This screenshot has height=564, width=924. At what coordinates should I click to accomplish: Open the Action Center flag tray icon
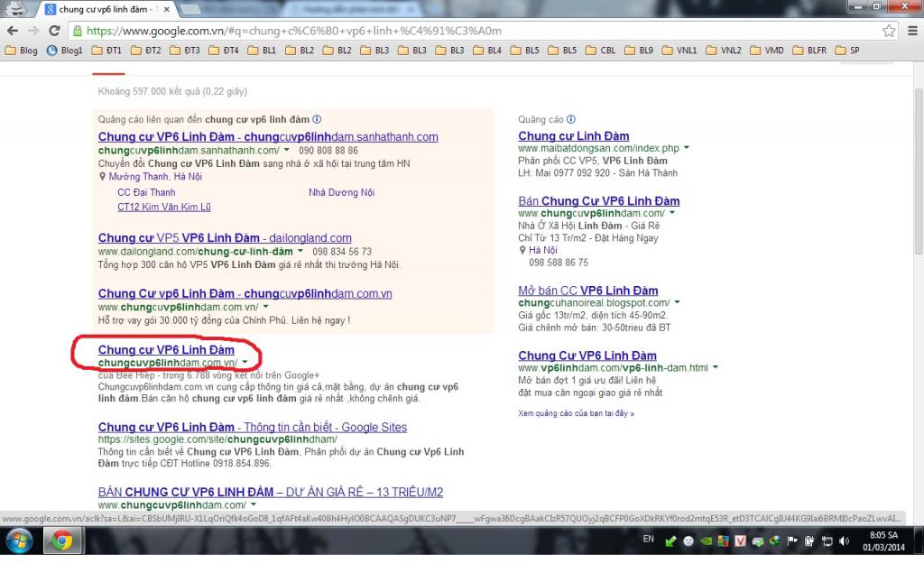[x=792, y=541]
